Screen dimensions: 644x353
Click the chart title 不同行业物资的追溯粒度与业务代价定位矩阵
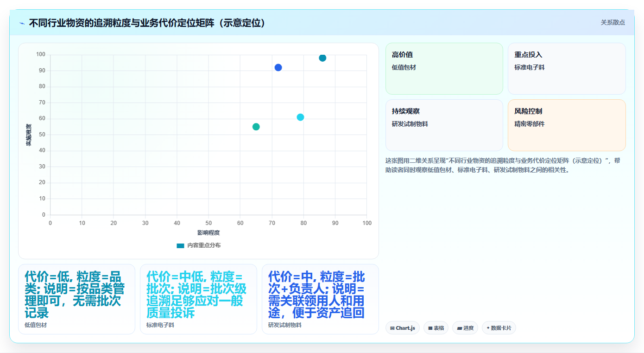point(148,23)
